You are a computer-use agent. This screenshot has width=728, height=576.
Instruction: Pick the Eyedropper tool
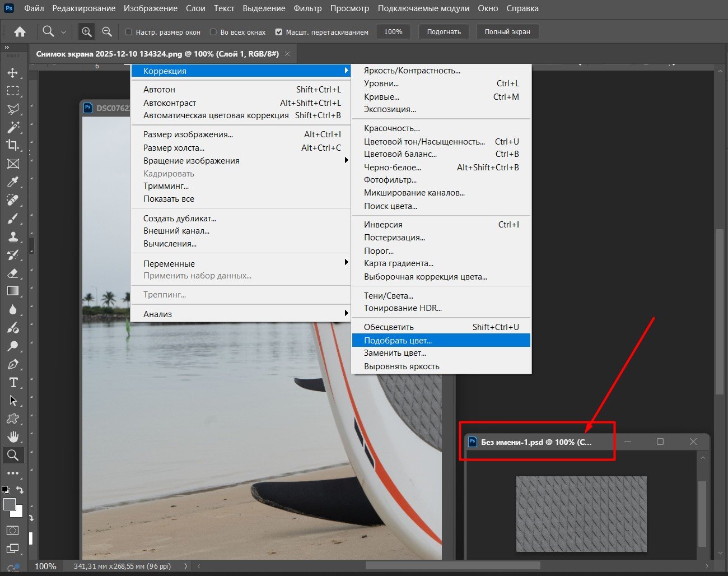click(13, 182)
